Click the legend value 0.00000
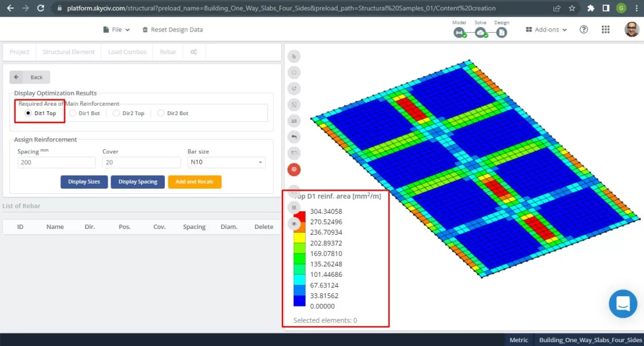 (323, 306)
